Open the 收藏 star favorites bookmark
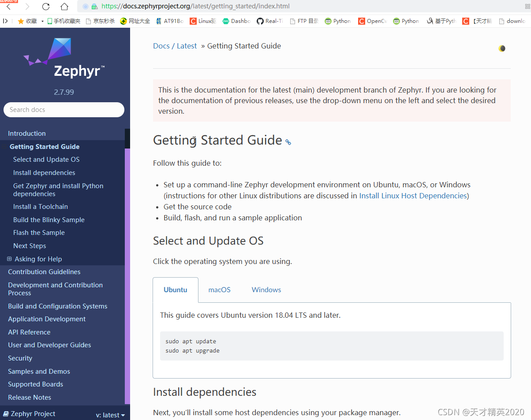This screenshot has width=531, height=420. click(x=27, y=21)
